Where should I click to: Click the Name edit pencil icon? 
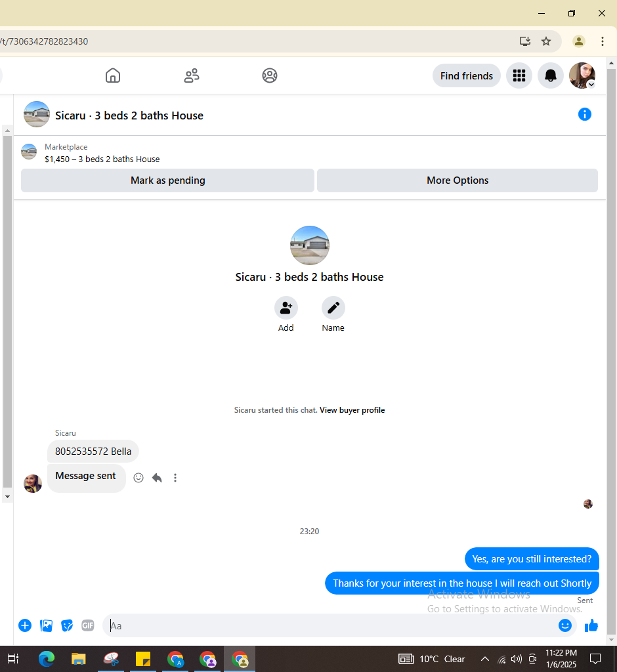333,308
